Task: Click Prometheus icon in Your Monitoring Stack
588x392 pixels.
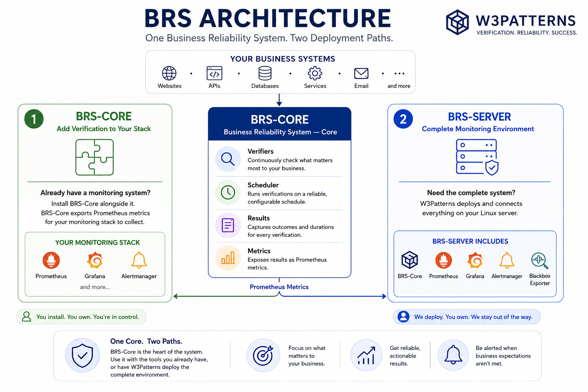Action: point(51,260)
